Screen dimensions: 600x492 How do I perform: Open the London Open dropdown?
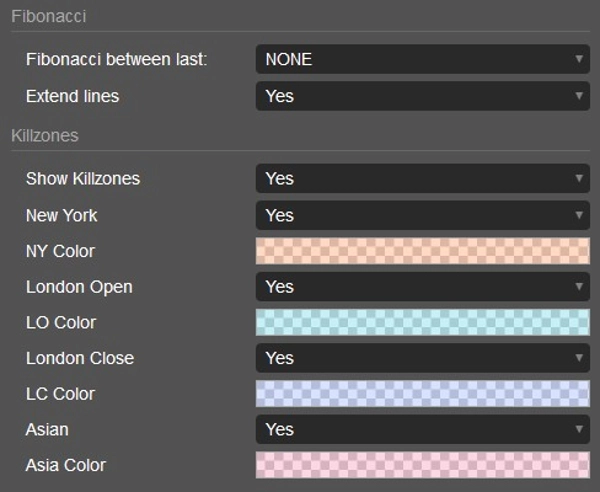[422, 287]
